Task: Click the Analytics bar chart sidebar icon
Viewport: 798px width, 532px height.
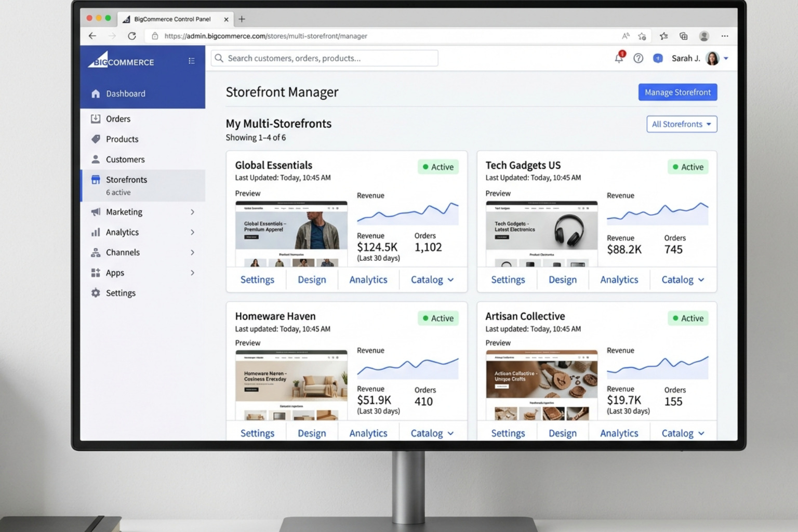Action: [96, 232]
